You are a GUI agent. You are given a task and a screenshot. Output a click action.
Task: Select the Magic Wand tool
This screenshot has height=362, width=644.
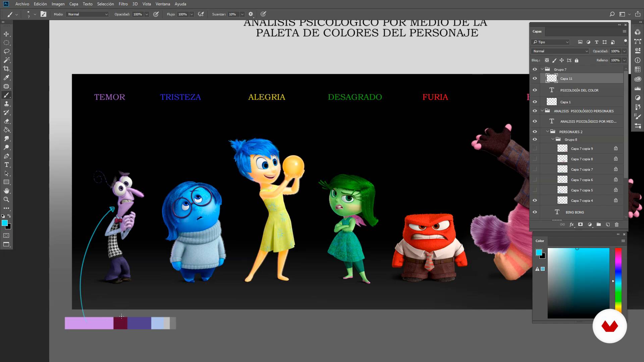coord(6,60)
